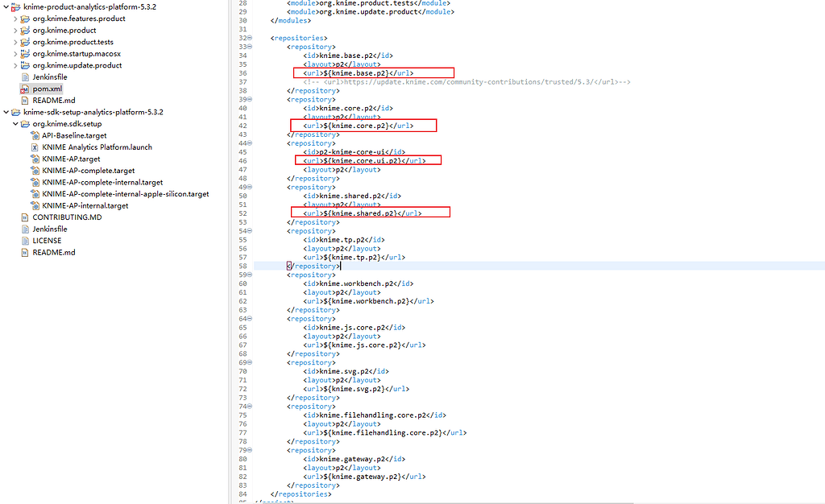
Task: Click line number 58 in the editor gutter
Action: tap(241, 266)
